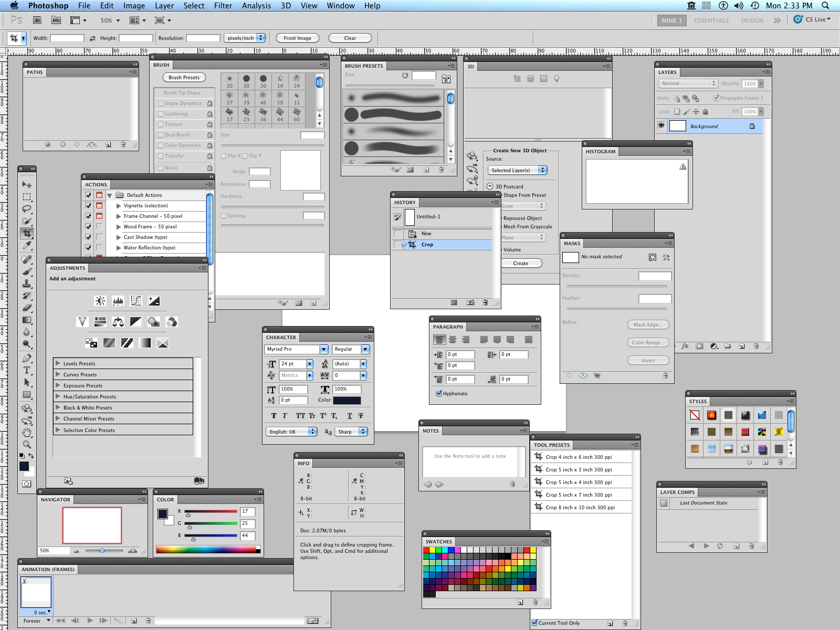Open the 3D menu in the menu bar
840x630 pixels.
pos(285,6)
